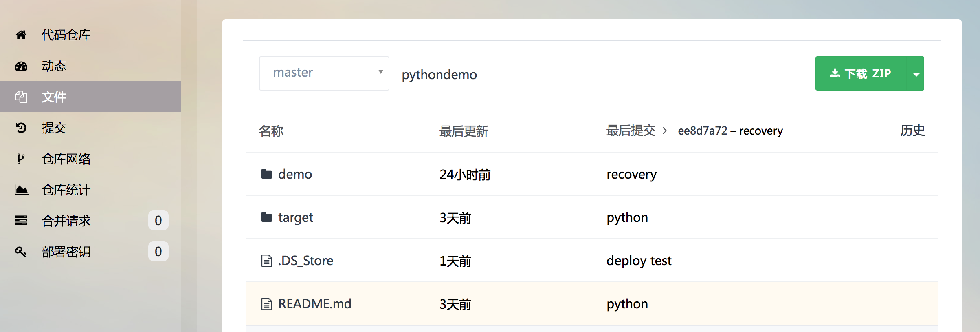Click the dashboard icon beside 动态
This screenshot has width=980, height=332.
(x=21, y=66)
